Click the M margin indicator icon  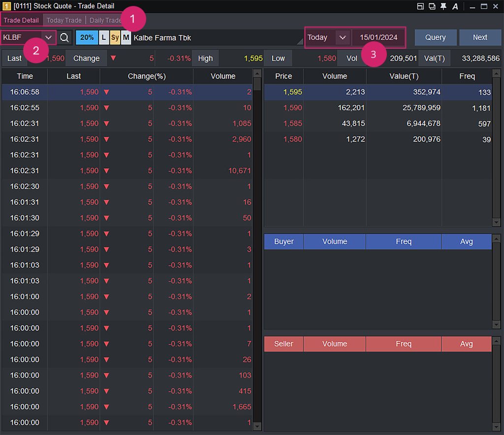point(126,37)
